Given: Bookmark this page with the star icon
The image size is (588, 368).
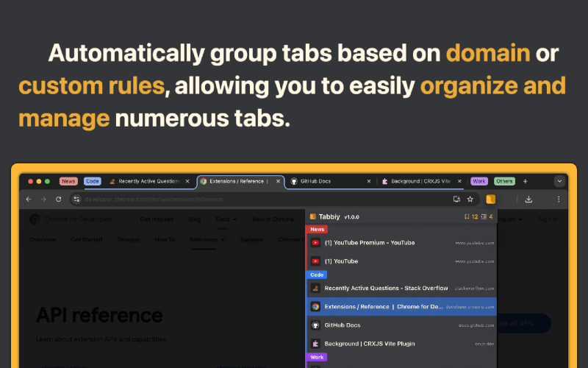Looking at the screenshot, I should tap(470, 199).
